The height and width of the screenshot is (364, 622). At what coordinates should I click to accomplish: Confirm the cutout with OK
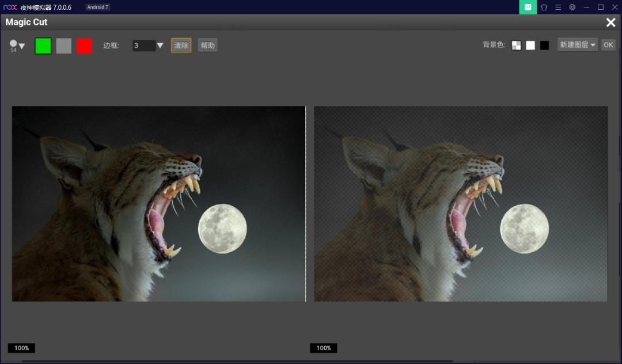[608, 44]
